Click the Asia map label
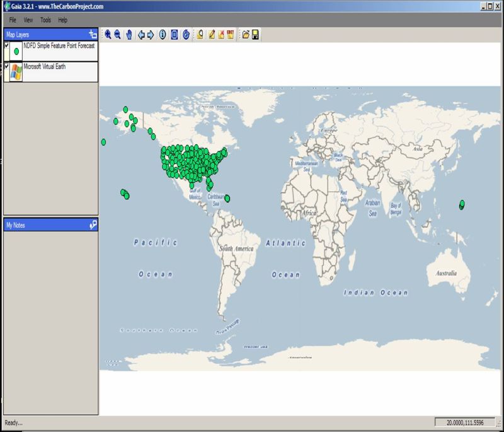Screen dimensions: 504x432 418,149
